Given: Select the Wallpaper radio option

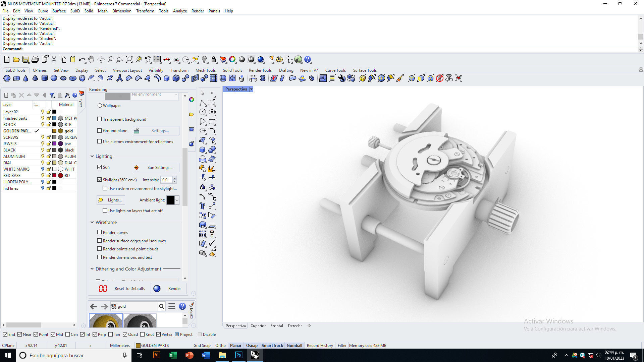Looking at the screenshot, I should pos(100,106).
